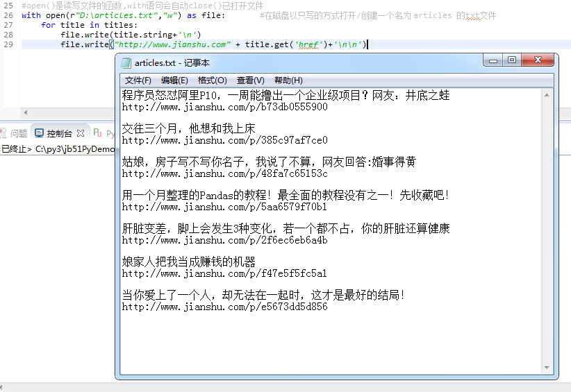Viewport: 571px width, 392px height.
Task: Click the title about Pandas的教程
Action: coord(286,195)
